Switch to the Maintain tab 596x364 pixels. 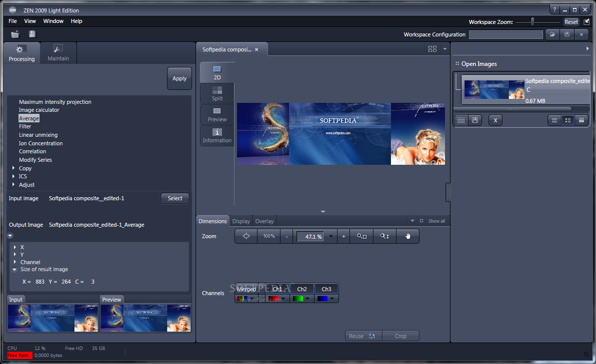pos(58,53)
